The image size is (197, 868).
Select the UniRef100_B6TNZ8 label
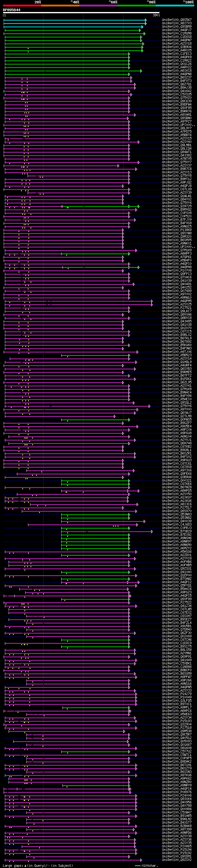(177, 487)
